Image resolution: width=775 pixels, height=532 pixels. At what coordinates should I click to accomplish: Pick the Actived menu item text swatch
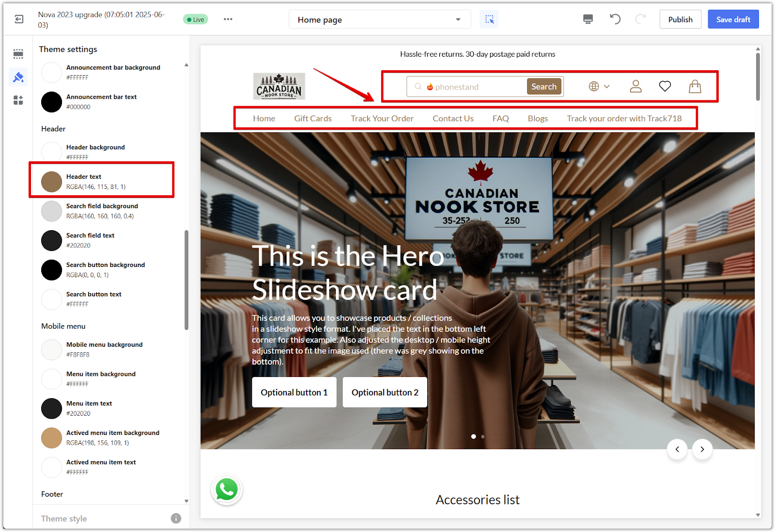(51, 467)
